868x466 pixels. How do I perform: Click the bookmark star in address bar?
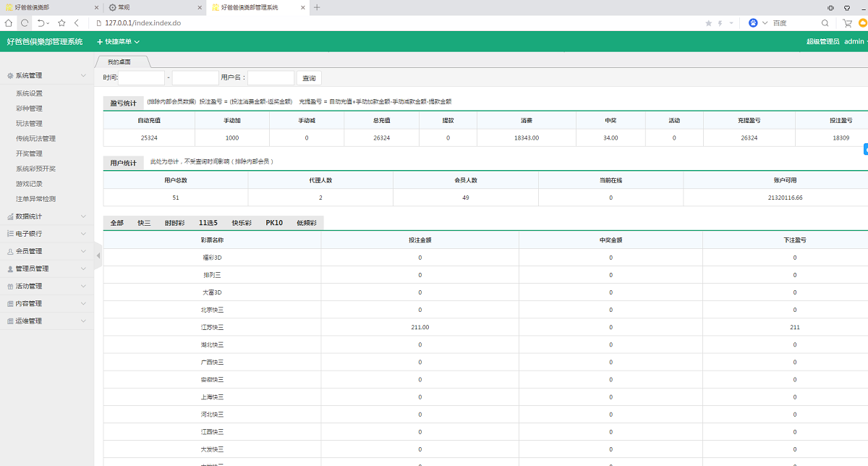click(708, 23)
